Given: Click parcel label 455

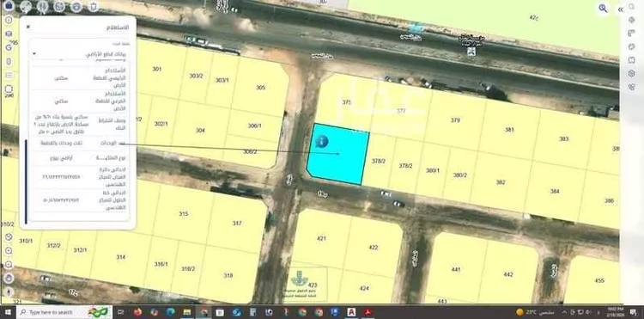Looking at the screenshot, I should tap(599, 281).
